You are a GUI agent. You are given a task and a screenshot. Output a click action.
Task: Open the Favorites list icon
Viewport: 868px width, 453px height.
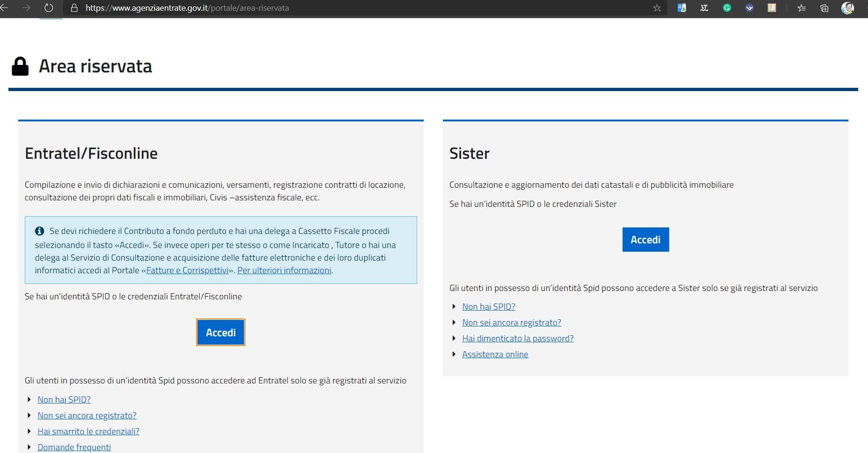click(x=802, y=8)
